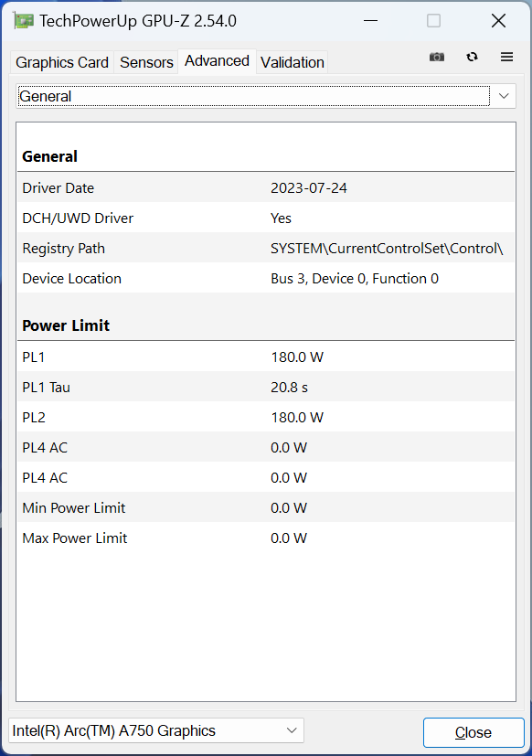
Task: Expand the General category dropdown
Action: [x=266, y=96]
